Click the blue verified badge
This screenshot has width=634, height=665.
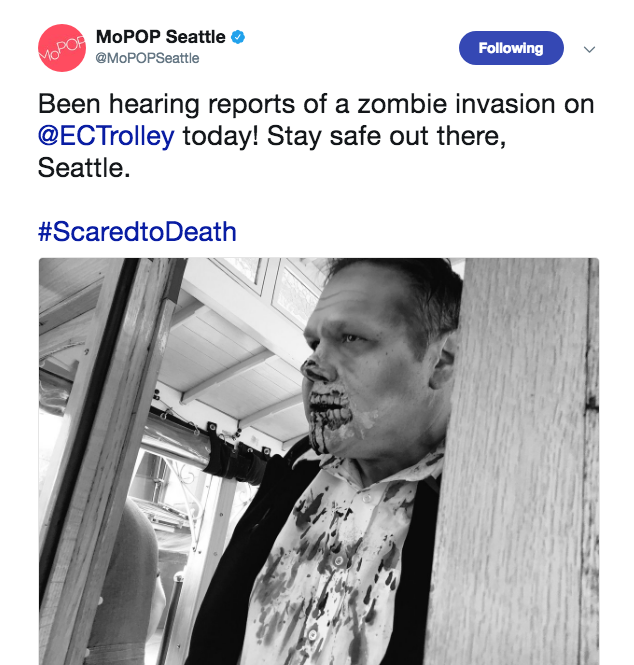click(238, 38)
